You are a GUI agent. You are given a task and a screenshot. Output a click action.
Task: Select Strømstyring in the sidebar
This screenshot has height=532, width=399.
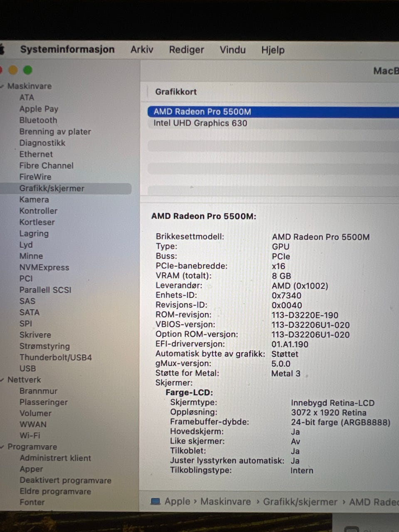(x=44, y=346)
